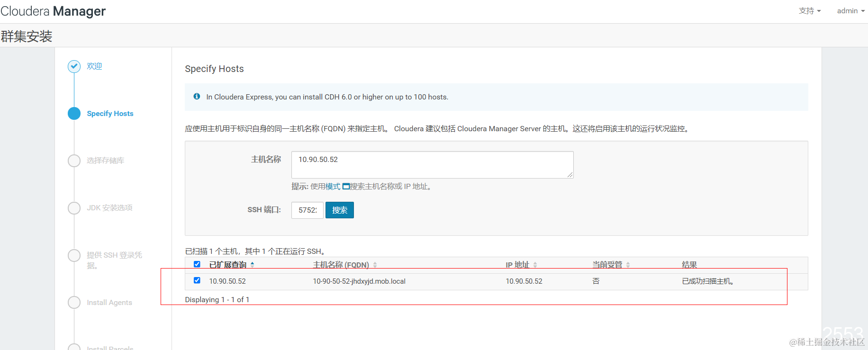868x350 pixels.
Task: Select the 选择存储库 step label
Action: pos(106,161)
